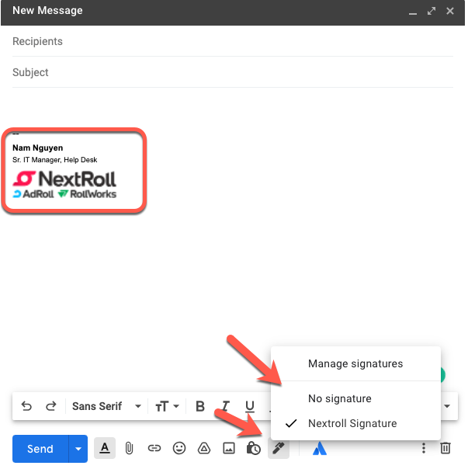
Task: Close the New Message window
Action: pyautogui.click(x=450, y=11)
